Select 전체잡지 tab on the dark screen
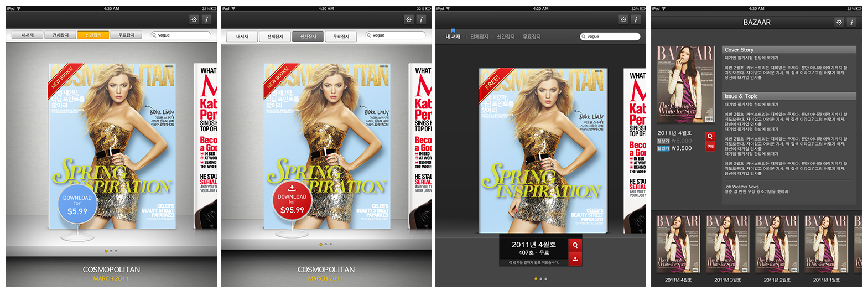Viewport: 868px width, 295px height. click(x=479, y=37)
